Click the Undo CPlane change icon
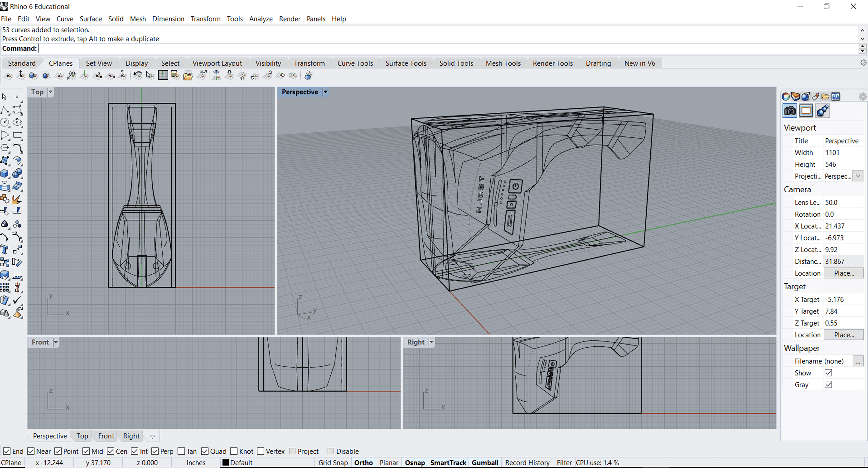Screen dimensions: 868x468 click(x=137, y=75)
